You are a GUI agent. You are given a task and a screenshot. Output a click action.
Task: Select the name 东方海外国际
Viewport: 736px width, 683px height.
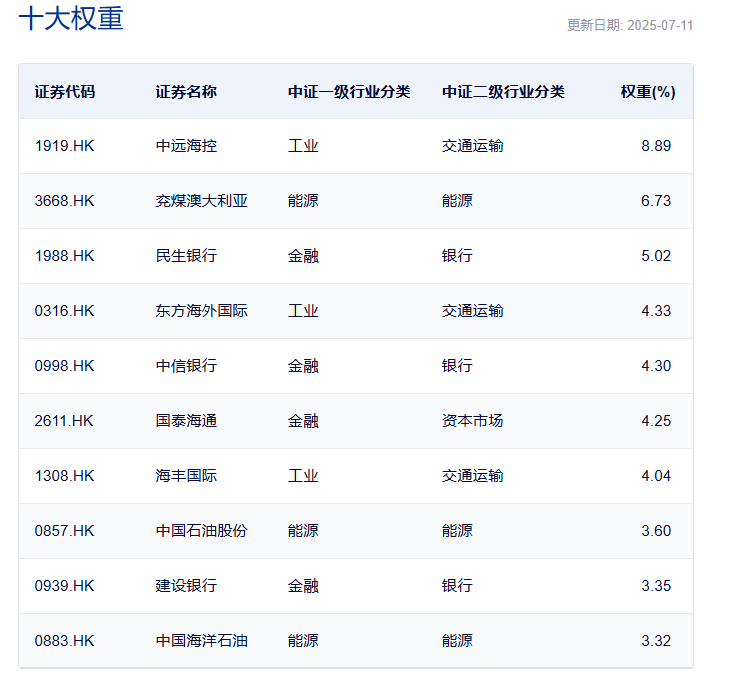point(201,311)
